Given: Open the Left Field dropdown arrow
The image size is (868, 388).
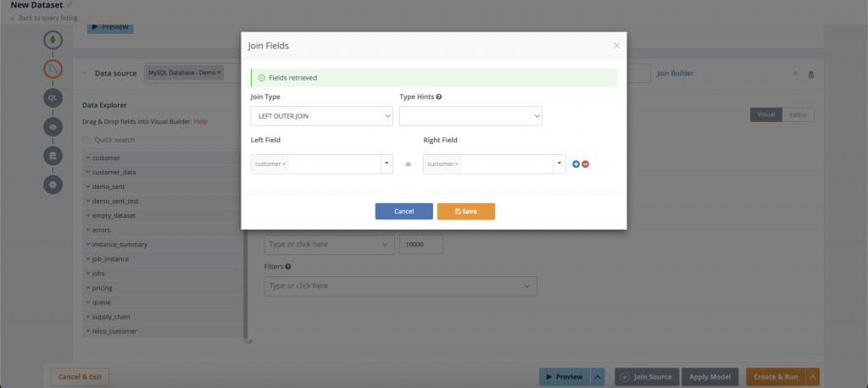Looking at the screenshot, I should coord(387,164).
